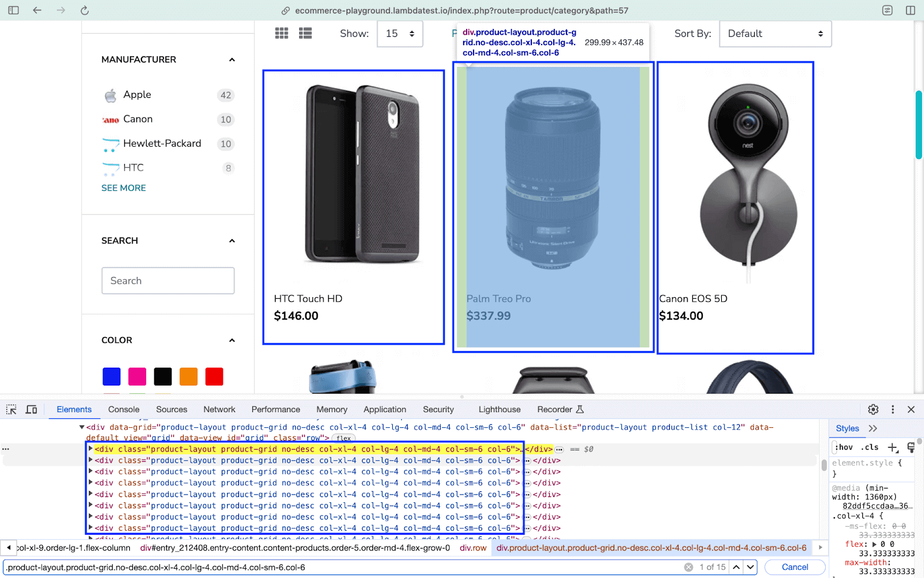Open DevTools settings gear
Screen dimensions: 924x578
[873, 409]
